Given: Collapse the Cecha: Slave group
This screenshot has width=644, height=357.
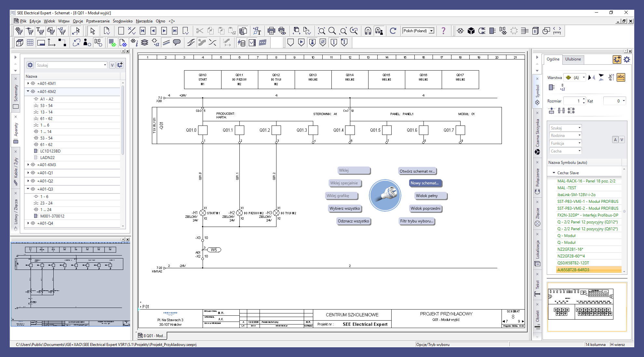Looking at the screenshot, I should click(x=554, y=173).
